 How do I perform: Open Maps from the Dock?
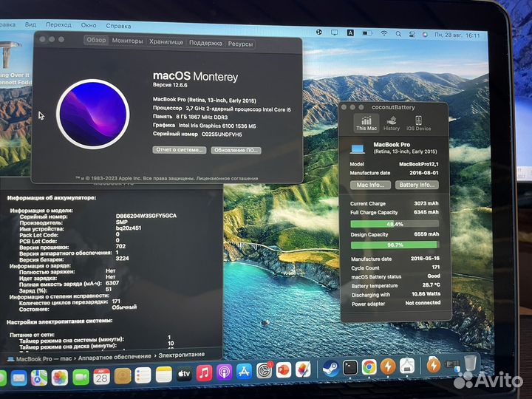tap(39, 378)
